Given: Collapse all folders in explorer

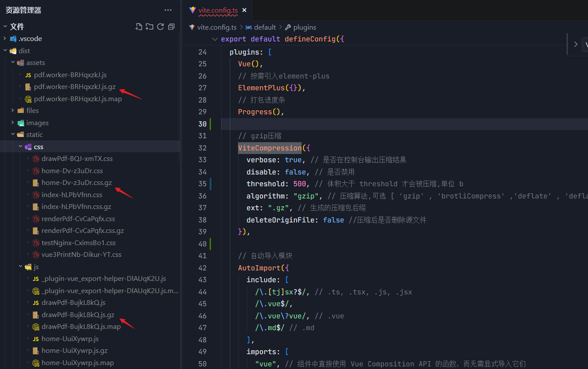Looking at the screenshot, I should pos(171,27).
